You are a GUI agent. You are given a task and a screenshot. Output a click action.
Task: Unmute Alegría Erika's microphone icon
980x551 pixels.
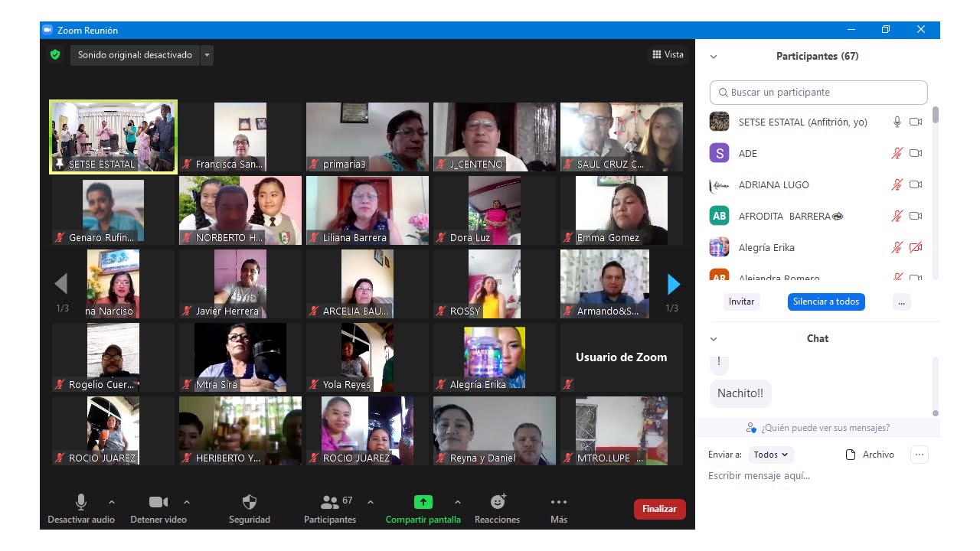897,247
